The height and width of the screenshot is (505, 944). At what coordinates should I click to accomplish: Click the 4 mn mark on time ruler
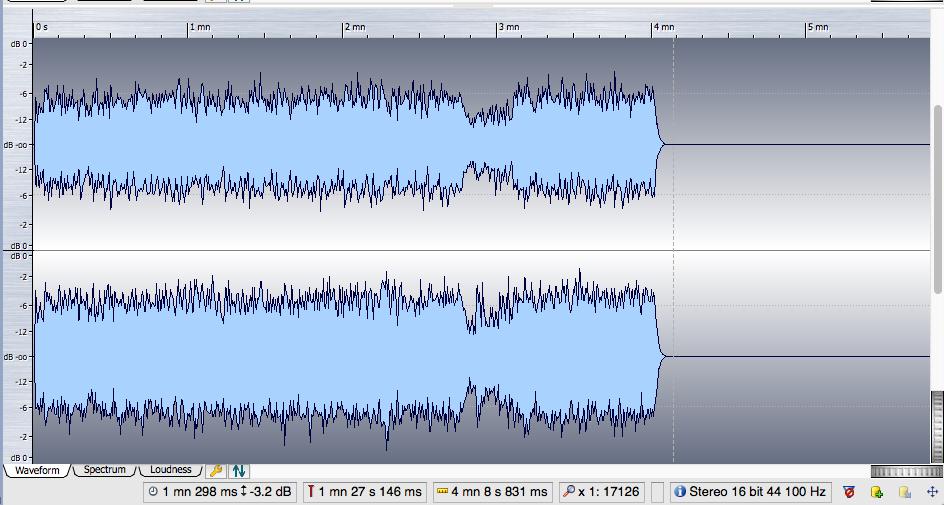[x=663, y=27]
